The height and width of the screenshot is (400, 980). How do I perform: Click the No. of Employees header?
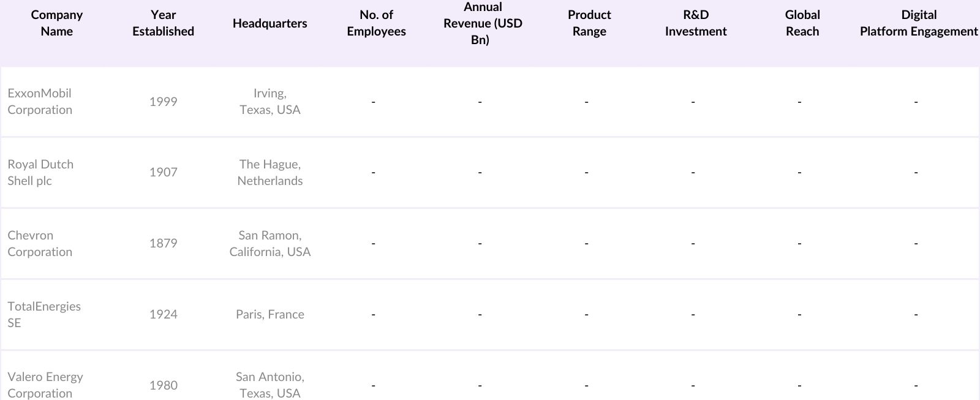click(x=376, y=23)
